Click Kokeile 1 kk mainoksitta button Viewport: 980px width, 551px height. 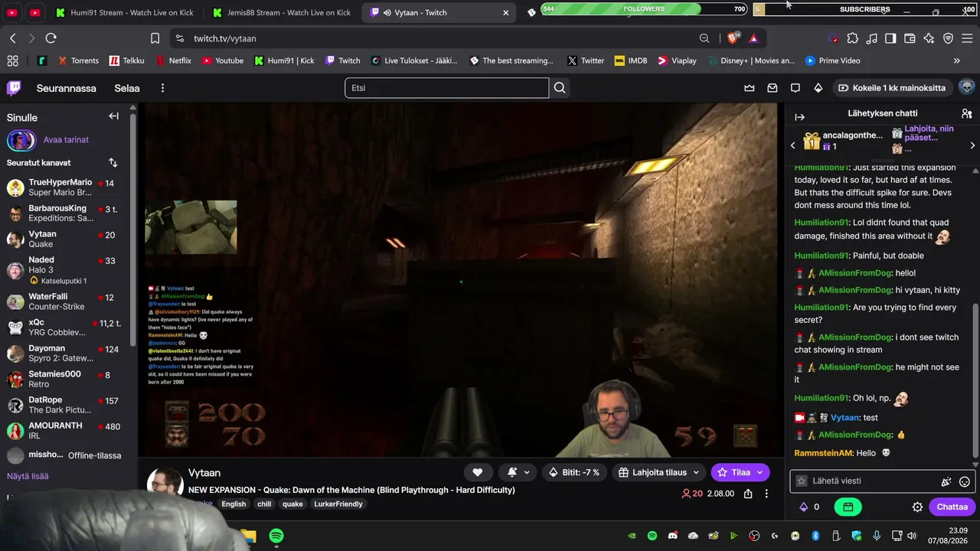coord(892,88)
